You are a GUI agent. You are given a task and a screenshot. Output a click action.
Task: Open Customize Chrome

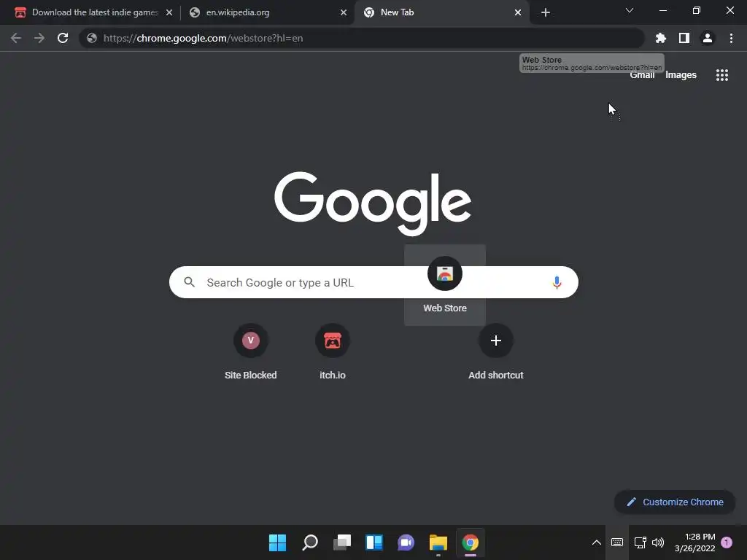[675, 502]
